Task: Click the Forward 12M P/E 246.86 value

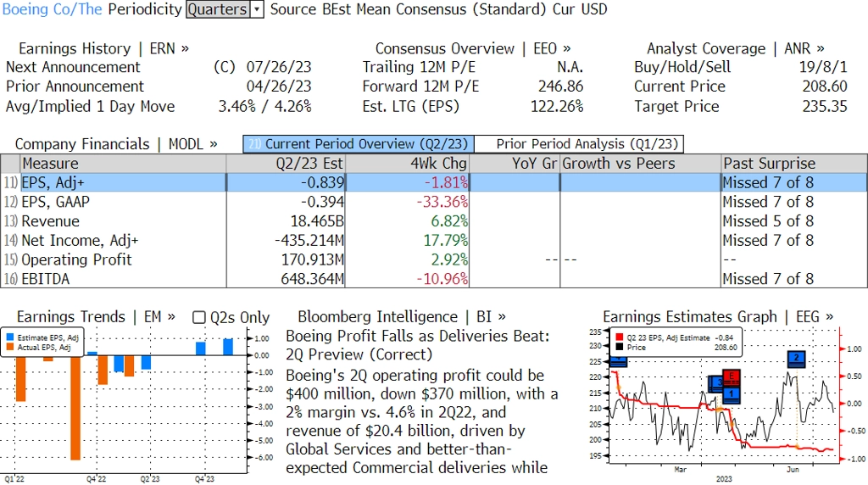Action: coord(561,86)
